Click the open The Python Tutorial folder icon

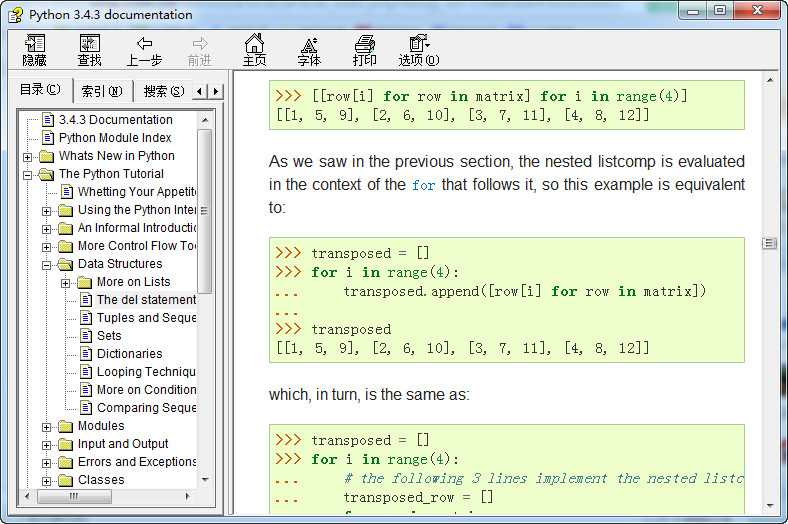tap(46, 174)
